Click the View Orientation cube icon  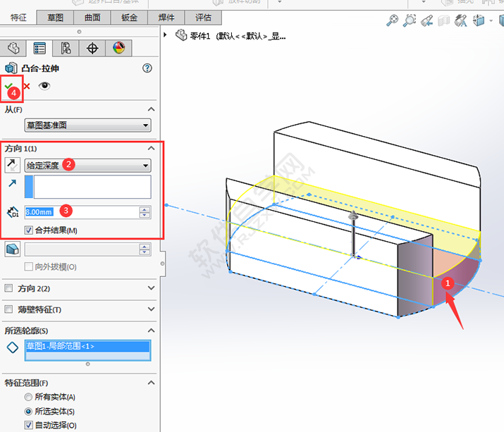(x=479, y=20)
